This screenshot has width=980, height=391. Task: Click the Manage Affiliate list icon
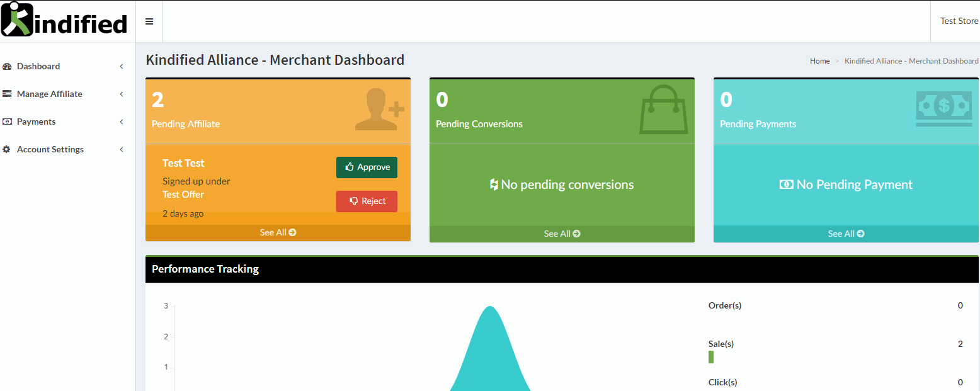pyautogui.click(x=7, y=94)
